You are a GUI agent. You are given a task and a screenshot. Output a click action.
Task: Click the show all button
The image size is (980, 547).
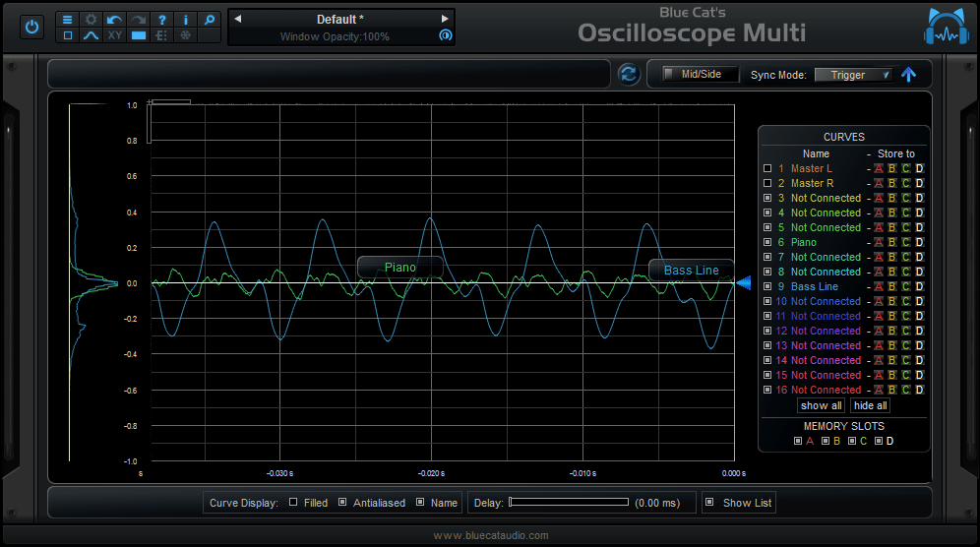click(822, 405)
